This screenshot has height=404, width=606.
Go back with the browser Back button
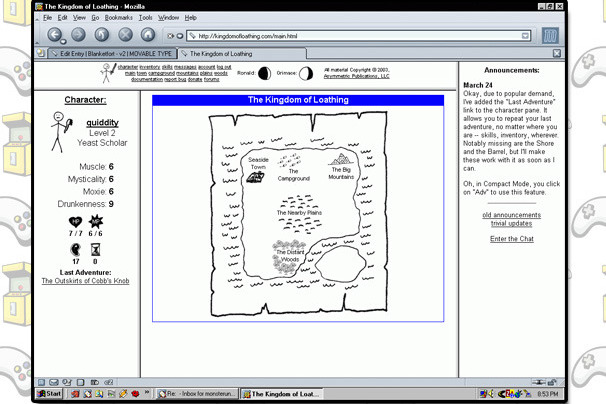(x=54, y=35)
